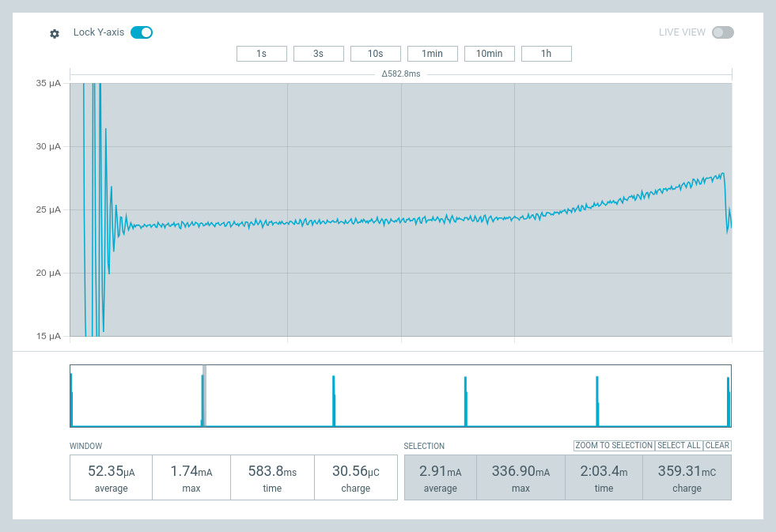The image size is (776, 532).
Task: Click the selection charge 359.31 mC readout
Action: 686,477
